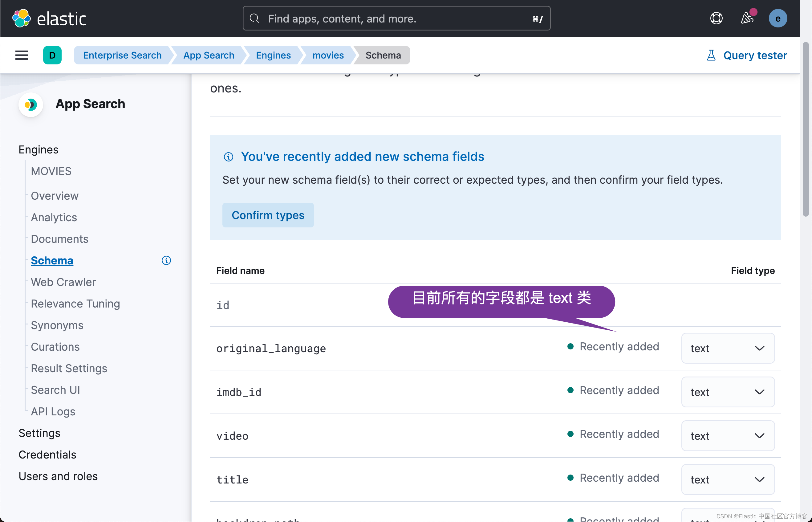Select Schema in the sidebar
The height and width of the screenshot is (522, 812).
pos(52,260)
